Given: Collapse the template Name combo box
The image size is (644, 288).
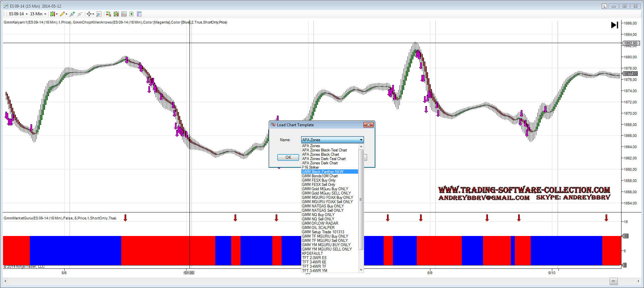Looking at the screenshot, I should 361,140.
